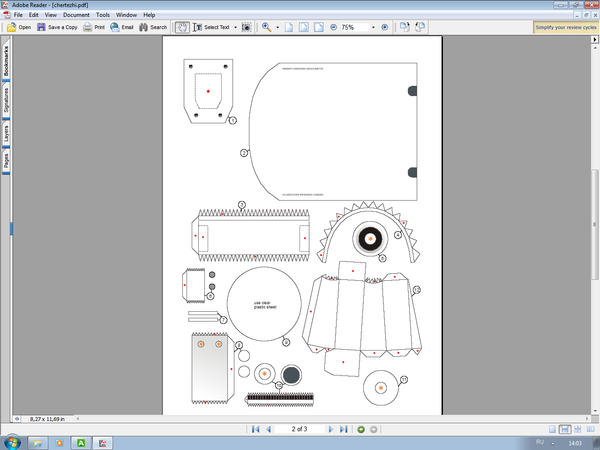Screen dimensions: 600x450
Task: Open the Tools menu
Action: [103, 15]
